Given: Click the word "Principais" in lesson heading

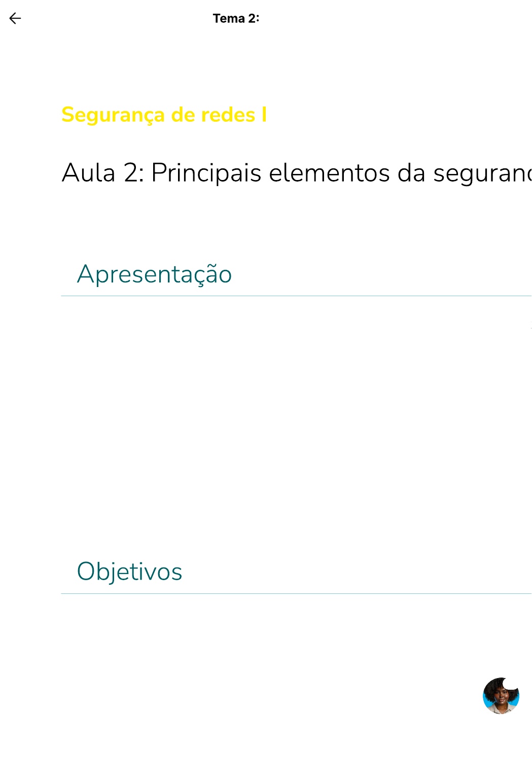Looking at the screenshot, I should pyautogui.click(x=206, y=173).
